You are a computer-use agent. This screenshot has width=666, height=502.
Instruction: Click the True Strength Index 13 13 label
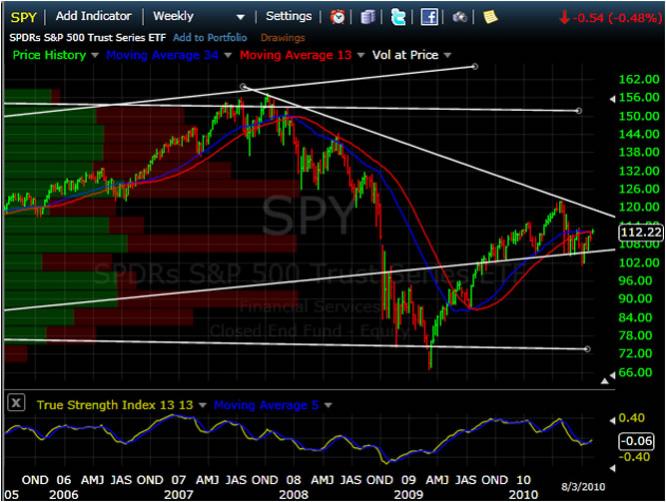click(x=115, y=405)
